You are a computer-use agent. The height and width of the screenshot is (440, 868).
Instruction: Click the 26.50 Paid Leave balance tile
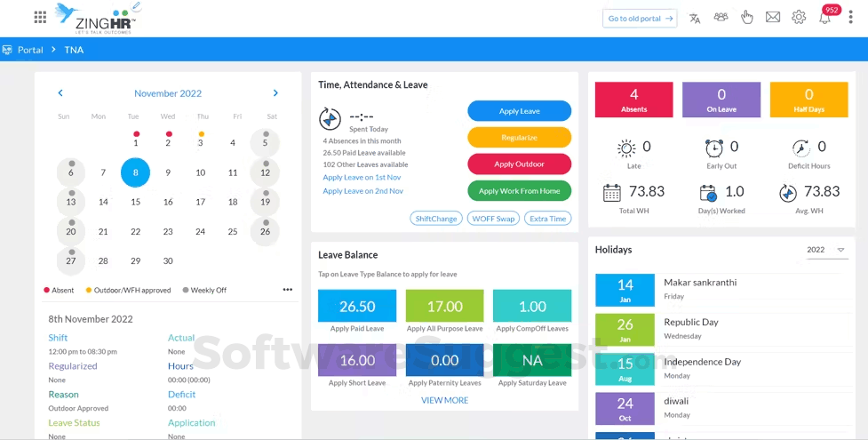(356, 306)
